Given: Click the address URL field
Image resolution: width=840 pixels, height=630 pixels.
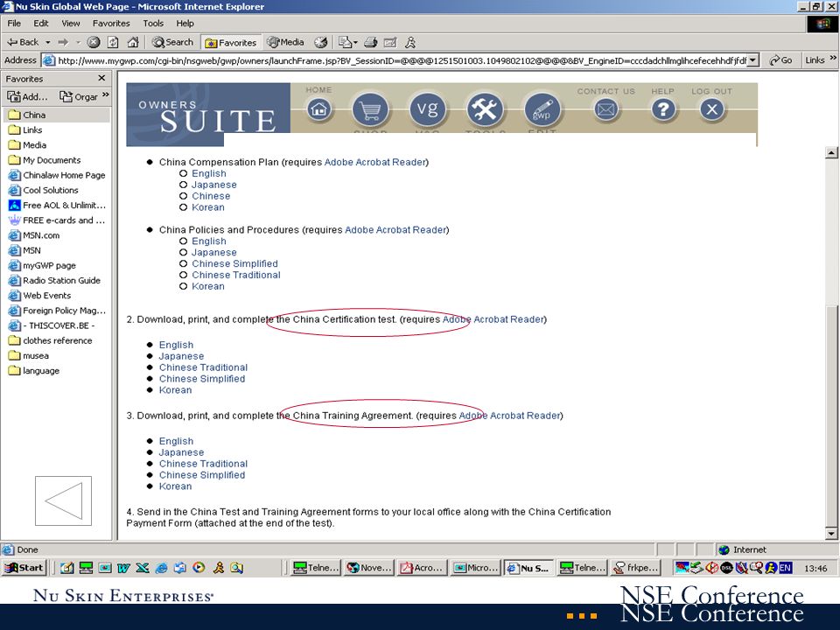Looking at the screenshot, I should [401, 60].
